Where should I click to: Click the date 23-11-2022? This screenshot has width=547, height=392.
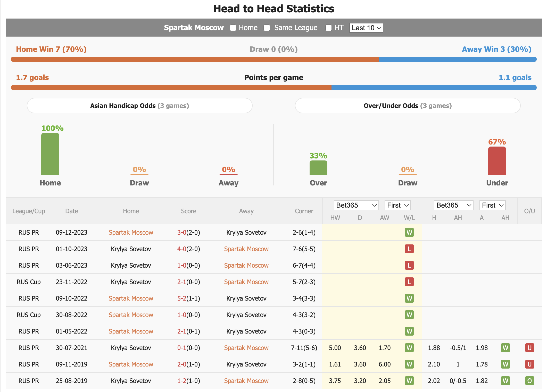coord(71,282)
